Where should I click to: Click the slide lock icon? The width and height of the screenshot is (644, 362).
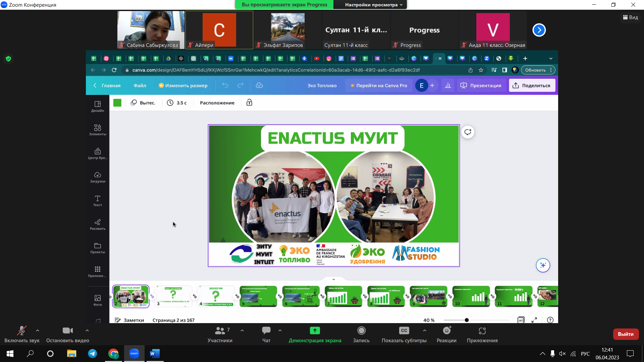(249, 103)
